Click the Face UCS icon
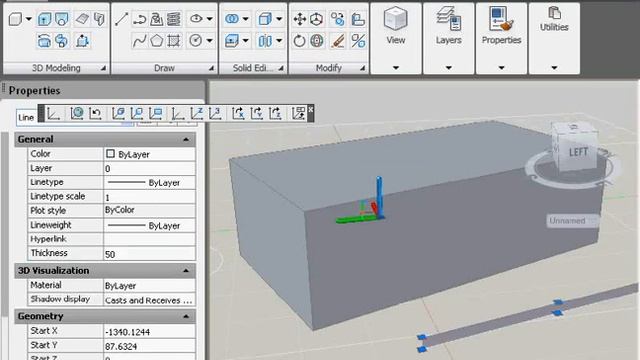 [118, 113]
